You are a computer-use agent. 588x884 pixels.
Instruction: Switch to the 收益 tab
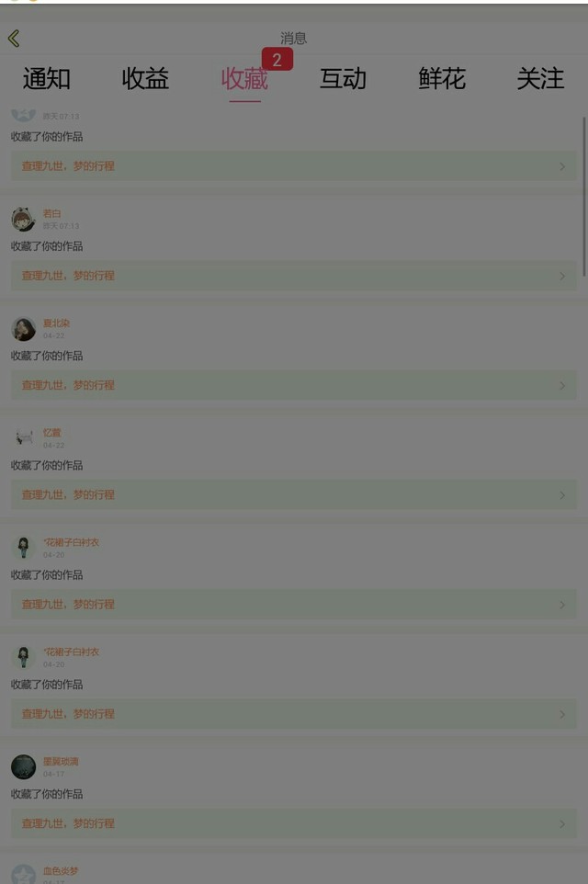coord(145,78)
